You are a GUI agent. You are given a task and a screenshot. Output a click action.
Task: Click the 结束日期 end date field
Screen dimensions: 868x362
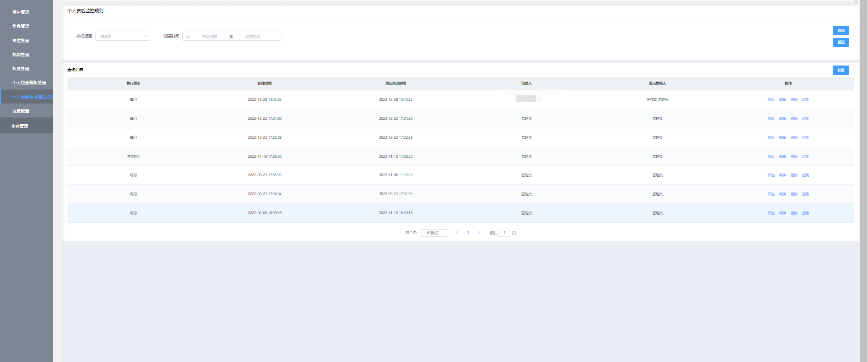253,37
